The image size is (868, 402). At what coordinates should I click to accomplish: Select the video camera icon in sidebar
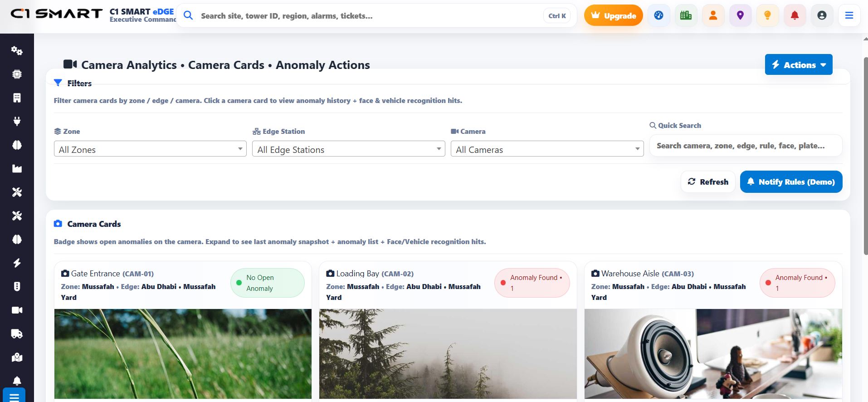17,310
